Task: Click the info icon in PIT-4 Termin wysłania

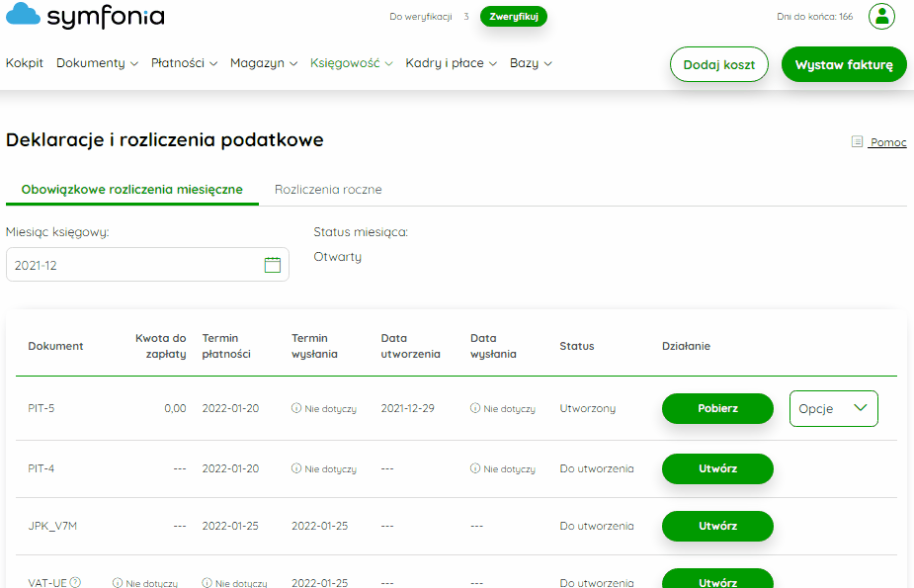Action: point(296,468)
